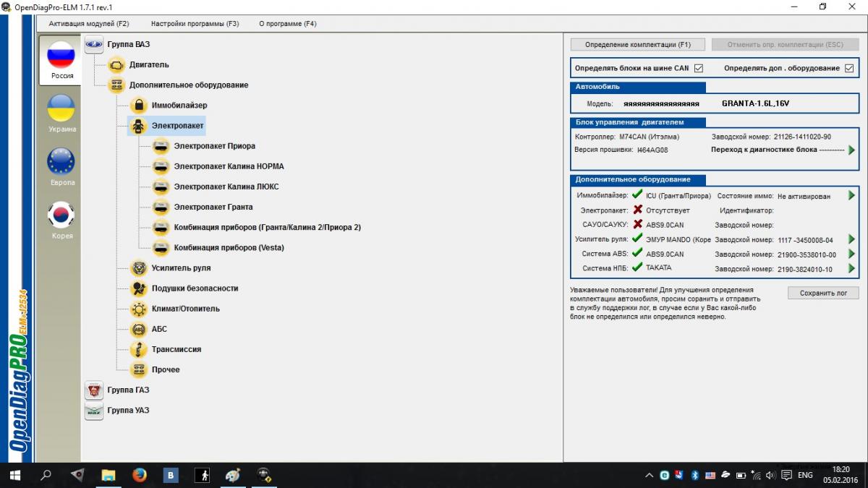Select Группа ВАЗ tree label
Viewport: 868px width, 488px height.
pyautogui.click(x=129, y=44)
